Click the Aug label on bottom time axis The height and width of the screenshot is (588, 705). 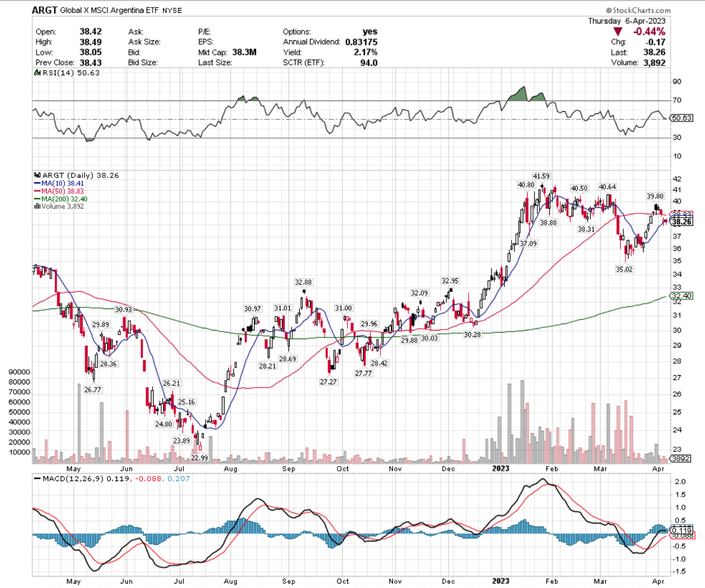click(x=230, y=581)
